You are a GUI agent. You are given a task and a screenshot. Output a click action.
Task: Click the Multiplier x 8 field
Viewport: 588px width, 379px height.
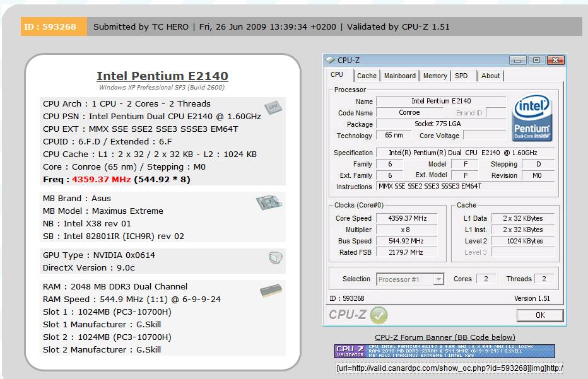[x=408, y=230]
